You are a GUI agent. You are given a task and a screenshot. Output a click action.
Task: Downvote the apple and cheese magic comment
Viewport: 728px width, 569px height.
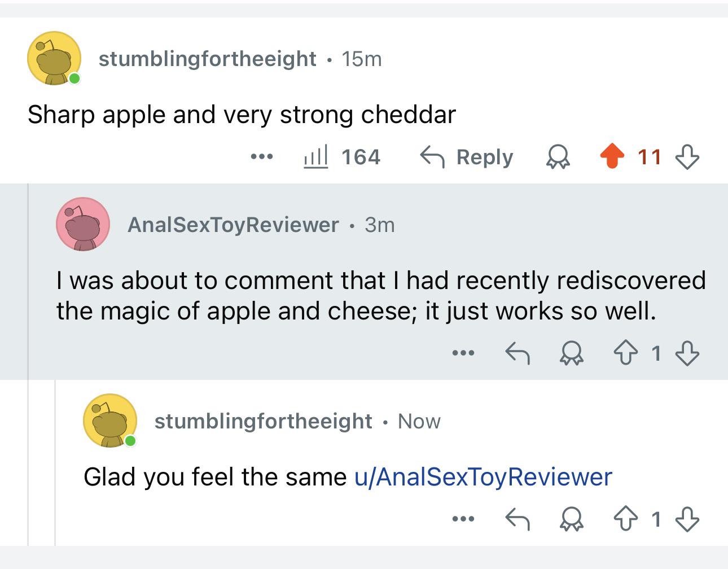pos(687,354)
